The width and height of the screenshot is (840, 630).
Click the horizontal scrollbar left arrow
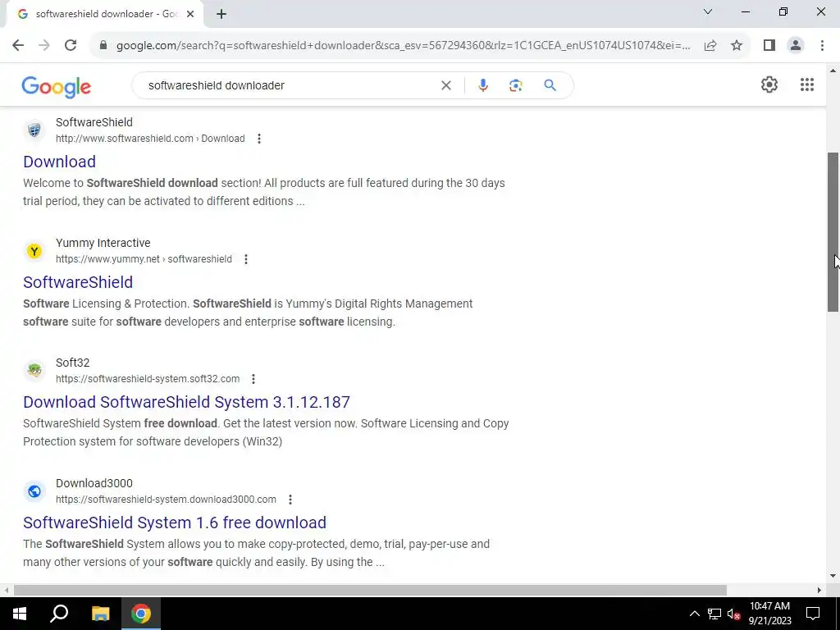click(6, 591)
